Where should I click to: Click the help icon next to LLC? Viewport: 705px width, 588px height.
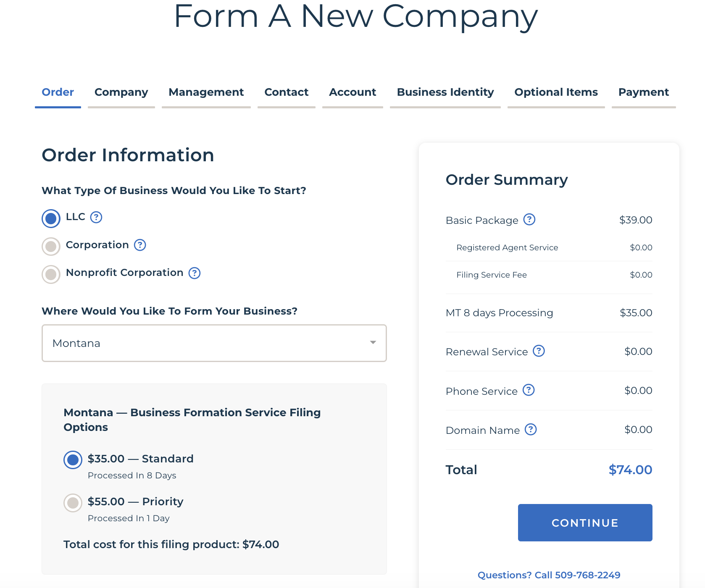[x=96, y=217]
